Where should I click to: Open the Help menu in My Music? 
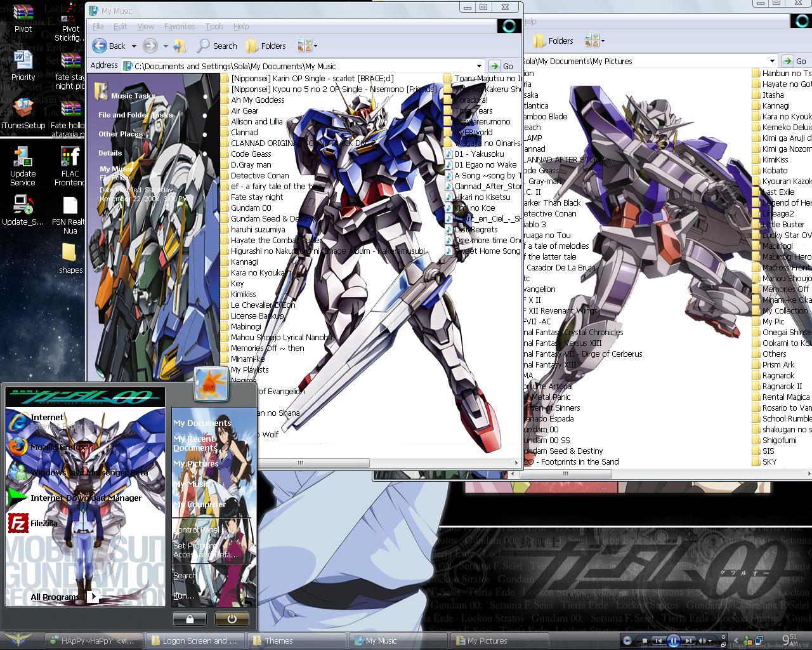(241, 27)
